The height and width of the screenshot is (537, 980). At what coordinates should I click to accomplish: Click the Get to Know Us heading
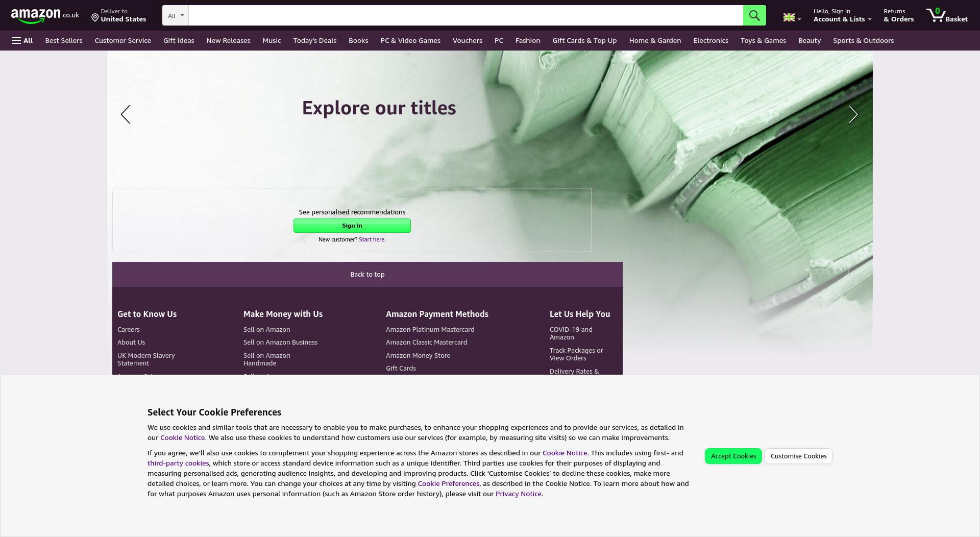[x=147, y=314]
